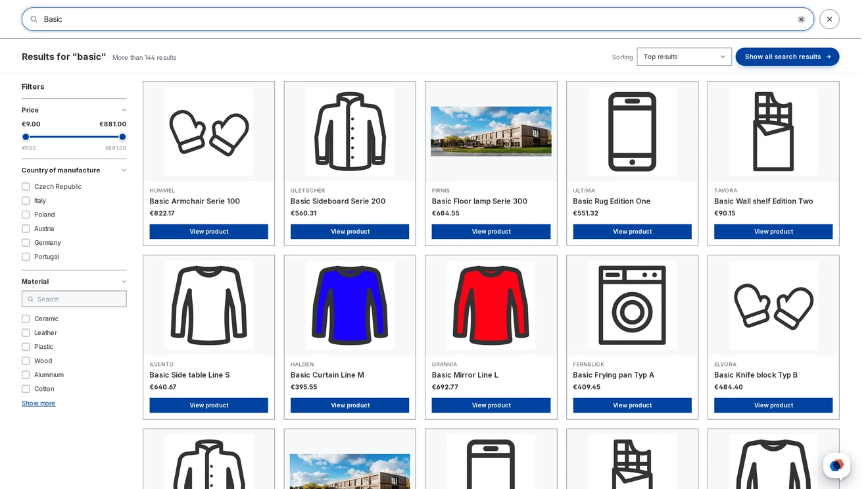View product Basic Rug Edition One
The height and width of the screenshot is (489, 868).
pos(633,232)
